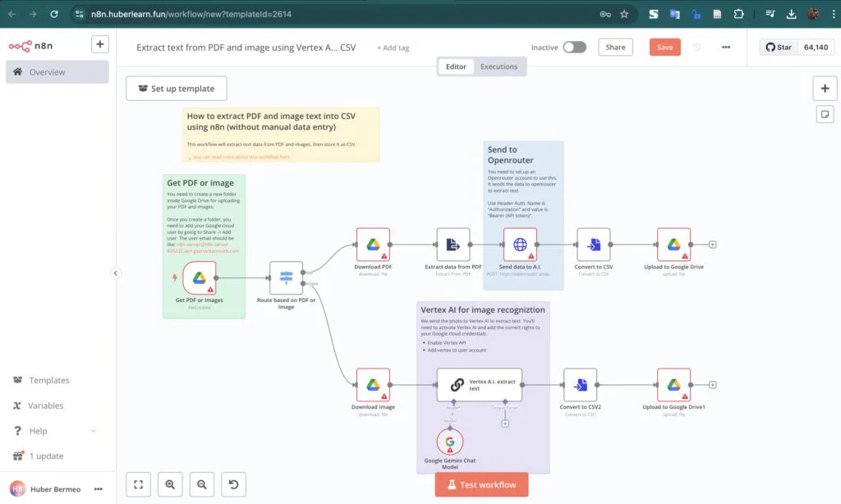Click the zoom to fit canvas button

[x=138, y=484]
